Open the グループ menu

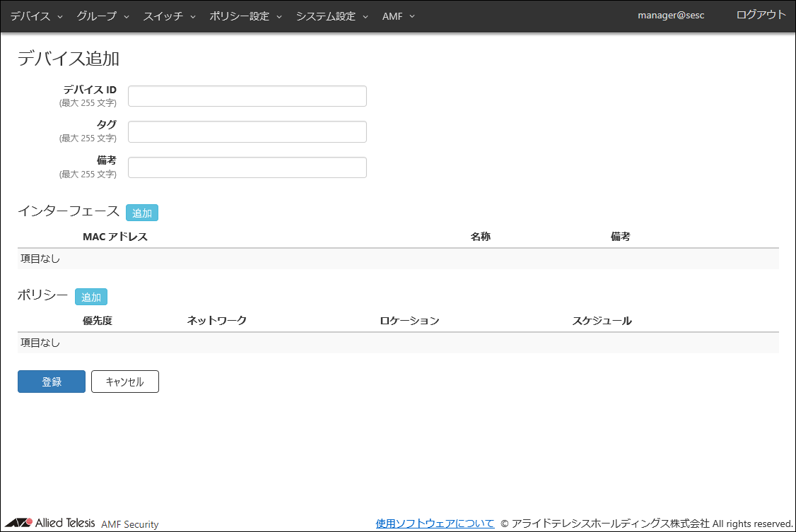[x=103, y=16]
